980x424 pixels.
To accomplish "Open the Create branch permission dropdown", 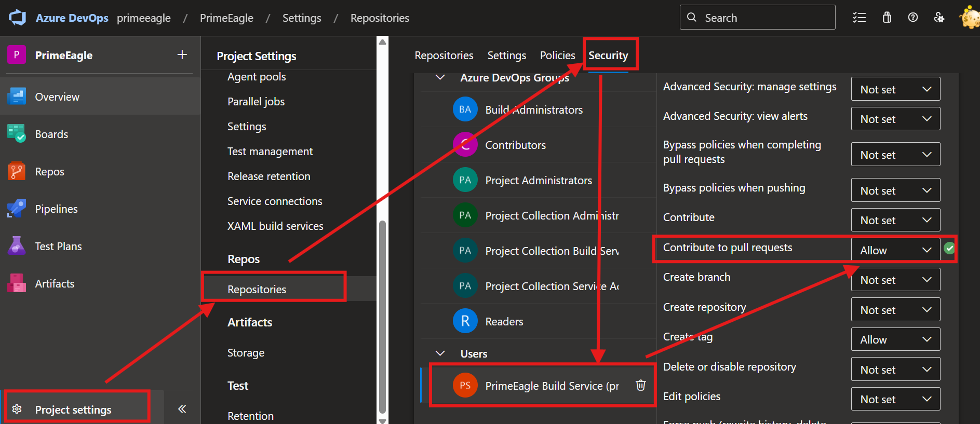I will coord(895,280).
